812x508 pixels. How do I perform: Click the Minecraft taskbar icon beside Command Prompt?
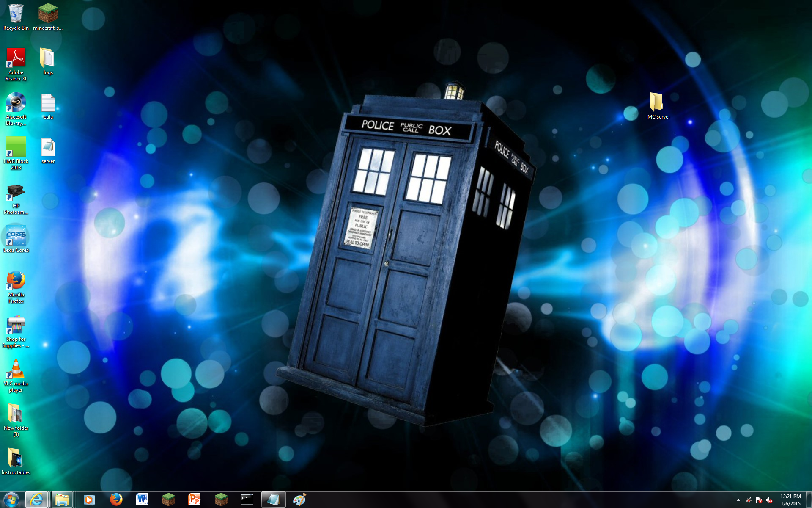(x=221, y=500)
